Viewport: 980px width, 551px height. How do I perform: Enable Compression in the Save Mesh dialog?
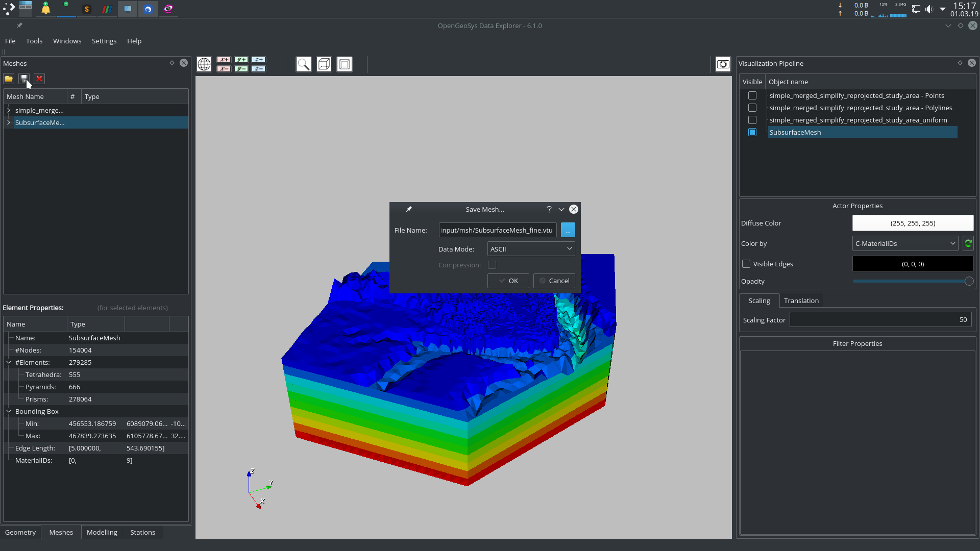click(492, 265)
